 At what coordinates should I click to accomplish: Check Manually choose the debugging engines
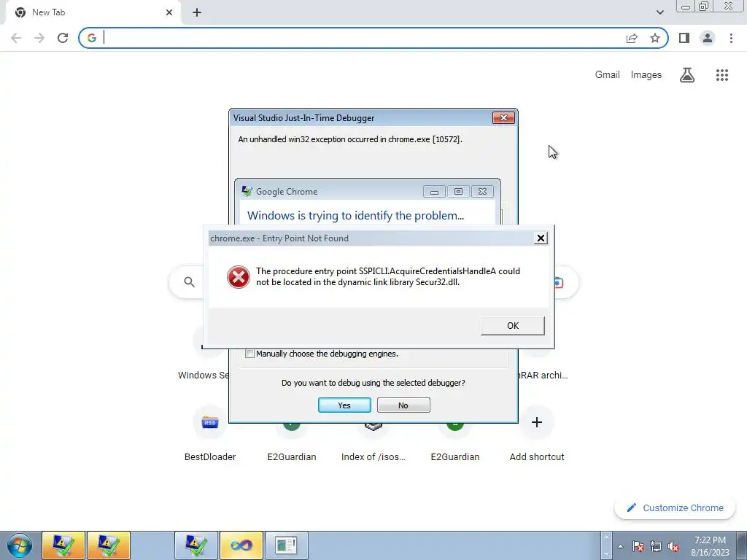[x=249, y=354]
